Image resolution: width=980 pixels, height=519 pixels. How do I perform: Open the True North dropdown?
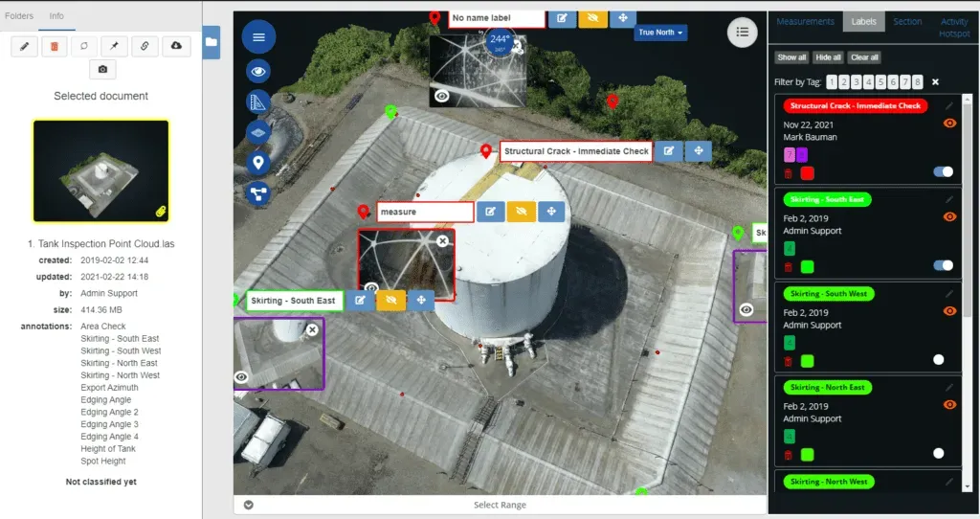pos(660,33)
